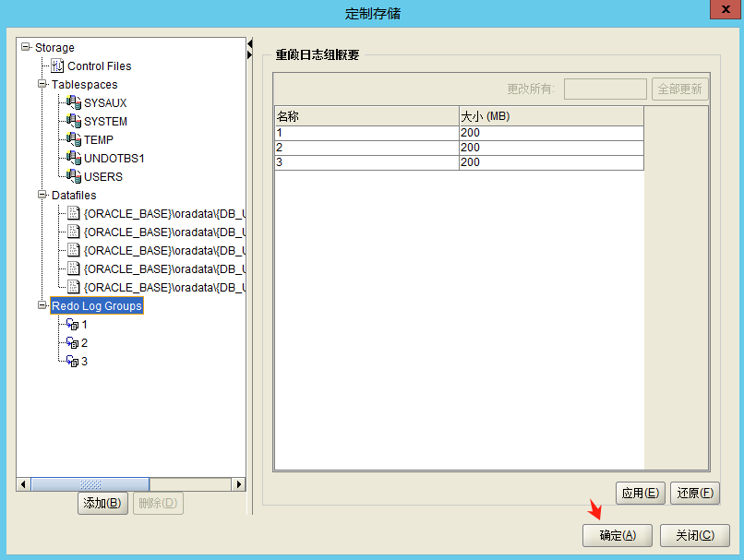Click the 关闭(C) close button

point(695,535)
